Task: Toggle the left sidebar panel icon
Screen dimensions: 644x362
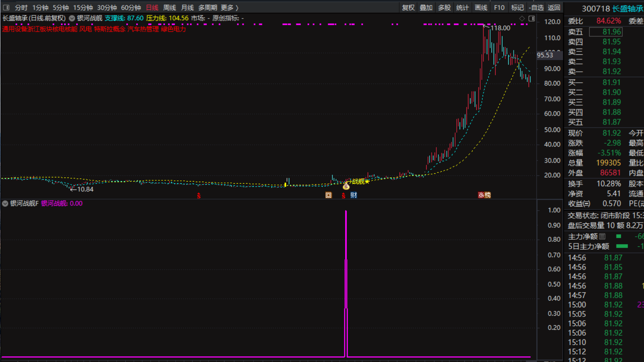Action: pos(6,8)
